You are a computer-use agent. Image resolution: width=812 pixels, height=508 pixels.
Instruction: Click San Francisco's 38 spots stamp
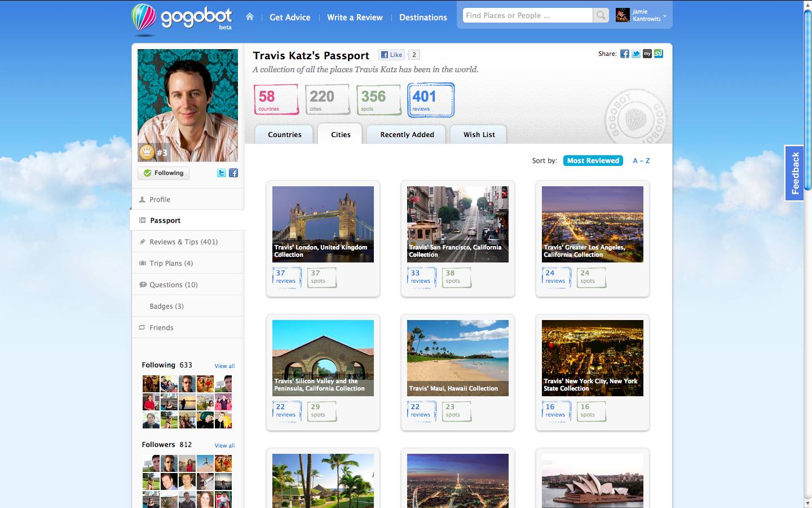(x=456, y=277)
